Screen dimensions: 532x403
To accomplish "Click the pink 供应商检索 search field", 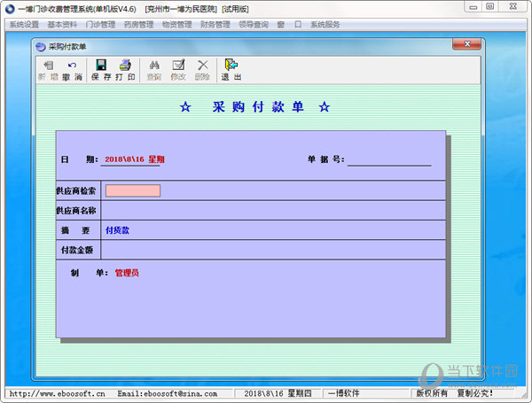I will (x=132, y=190).
